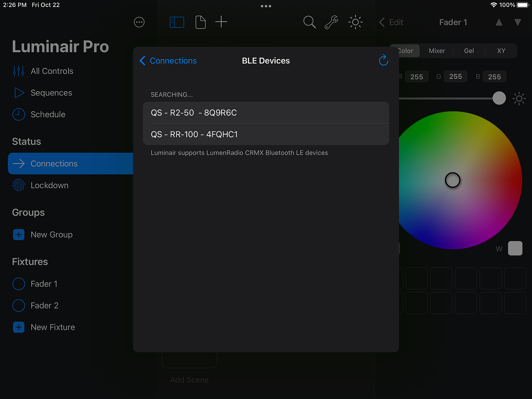Open the search magnifier tool

point(309,22)
